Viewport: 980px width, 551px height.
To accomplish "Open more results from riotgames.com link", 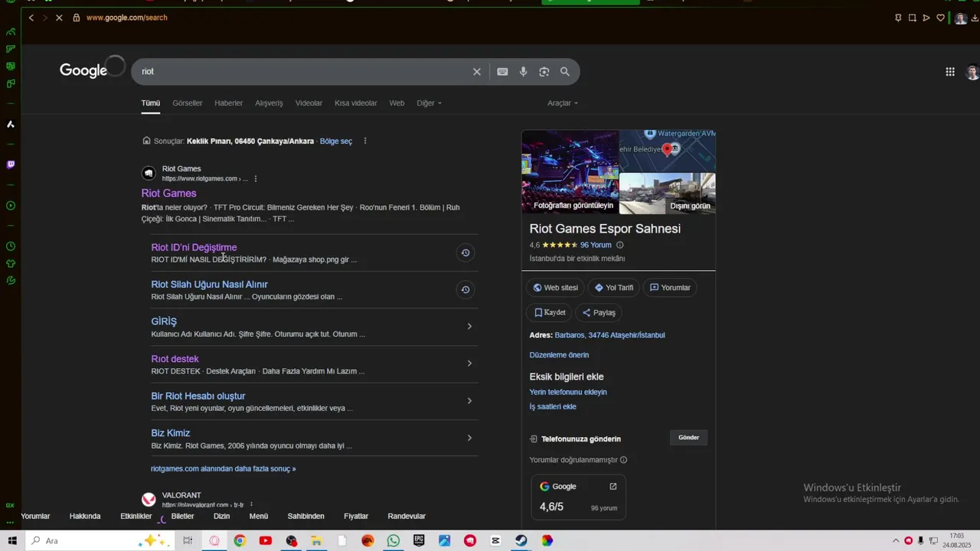I will pos(224,468).
